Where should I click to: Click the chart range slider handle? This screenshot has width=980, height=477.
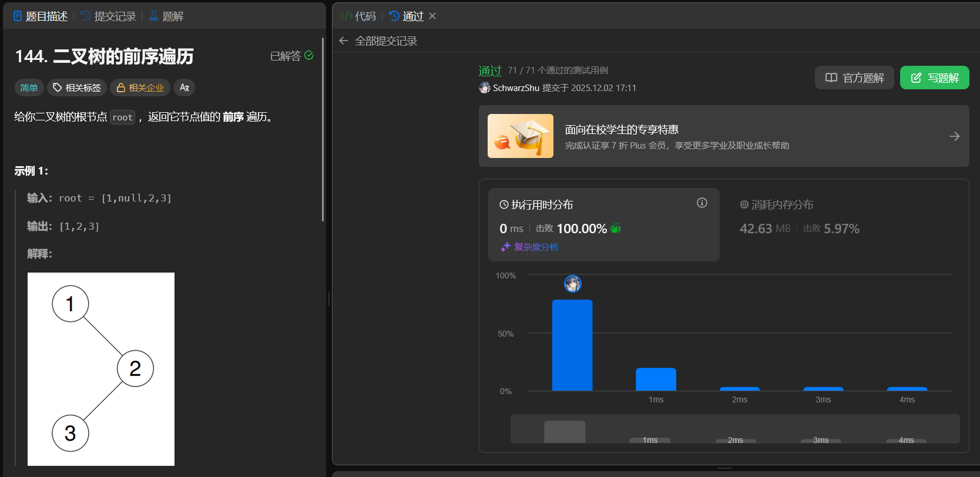(x=564, y=432)
